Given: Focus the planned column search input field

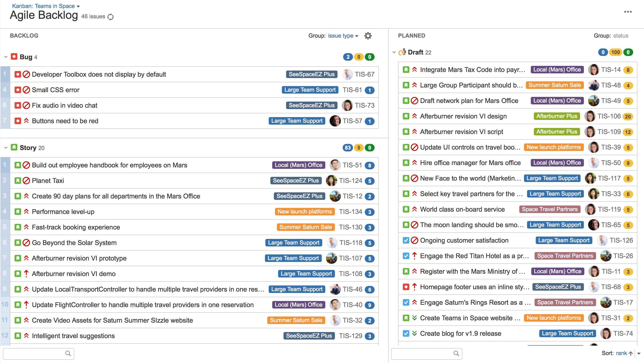Looking at the screenshot, I should pyautogui.click(x=427, y=353).
